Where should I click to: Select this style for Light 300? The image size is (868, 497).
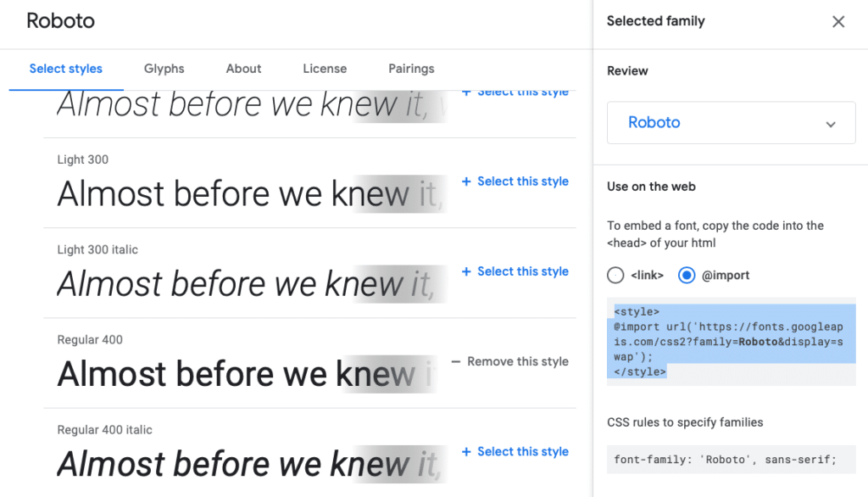click(x=522, y=181)
